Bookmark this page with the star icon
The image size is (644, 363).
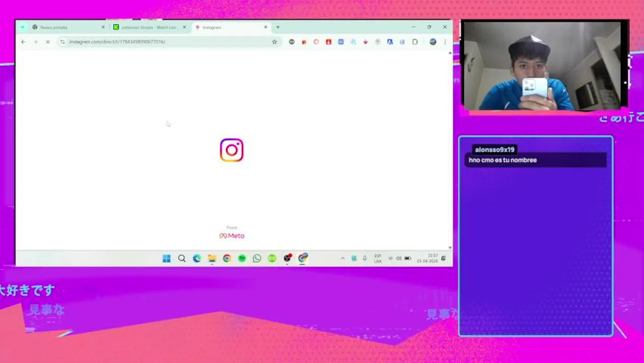pos(275,42)
